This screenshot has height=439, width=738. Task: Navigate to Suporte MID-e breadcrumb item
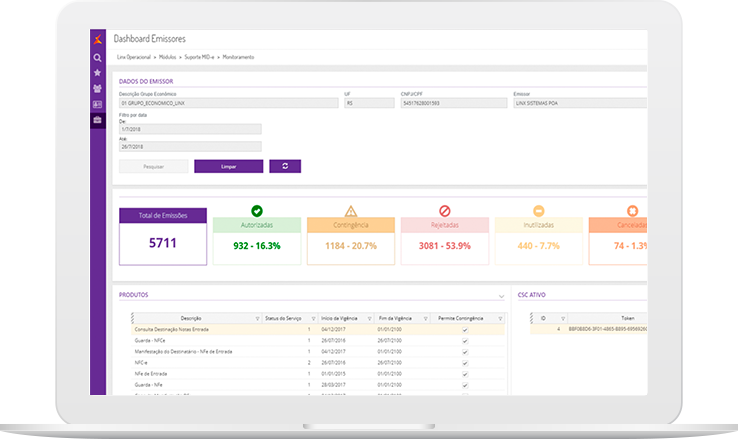click(204, 57)
